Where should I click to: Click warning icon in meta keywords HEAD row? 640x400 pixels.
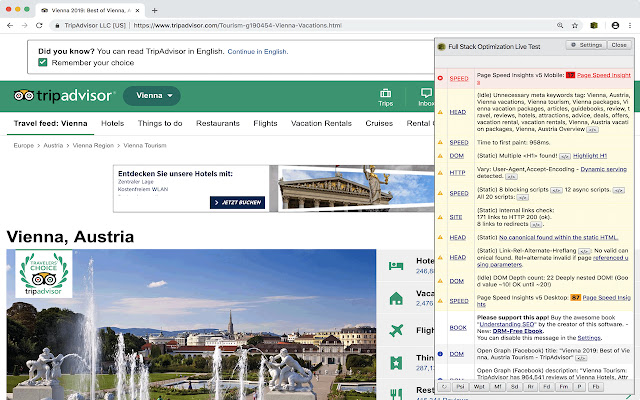point(440,112)
